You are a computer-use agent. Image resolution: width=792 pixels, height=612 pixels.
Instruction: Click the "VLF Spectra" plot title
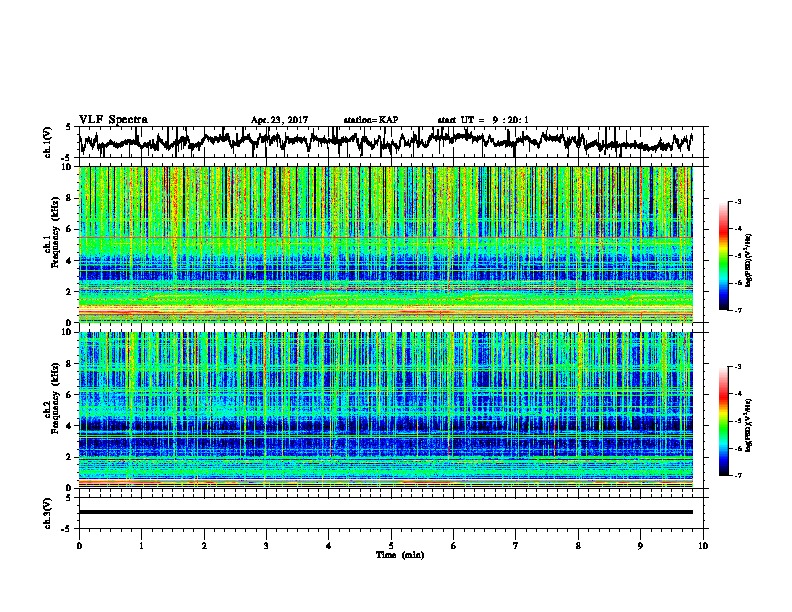click(x=113, y=120)
